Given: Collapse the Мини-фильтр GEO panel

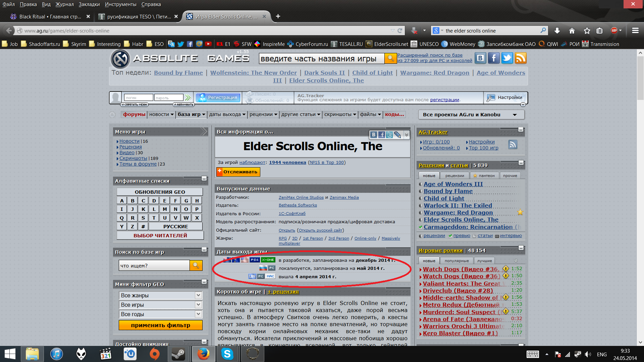Looking at the screenshot, I should point(204,282).
